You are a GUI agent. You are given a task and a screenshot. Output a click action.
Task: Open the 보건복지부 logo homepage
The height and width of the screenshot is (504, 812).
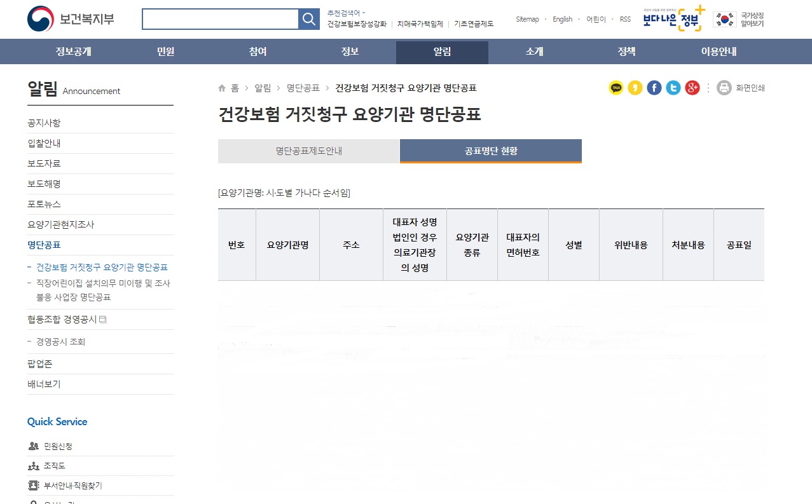coord(71,19)
